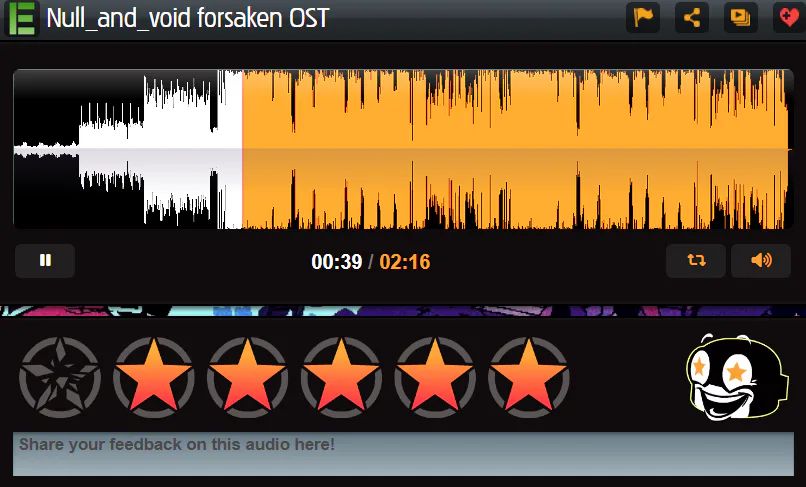Click the 00:39 elapsed time display
806x487 pixels.
337,262
